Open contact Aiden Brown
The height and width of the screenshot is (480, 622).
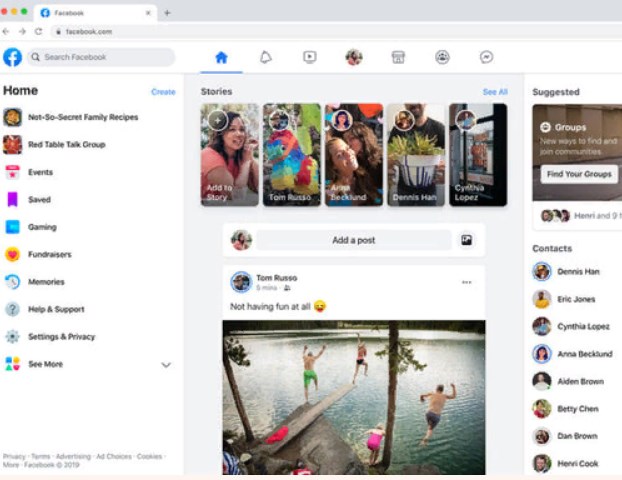[568, 381]
